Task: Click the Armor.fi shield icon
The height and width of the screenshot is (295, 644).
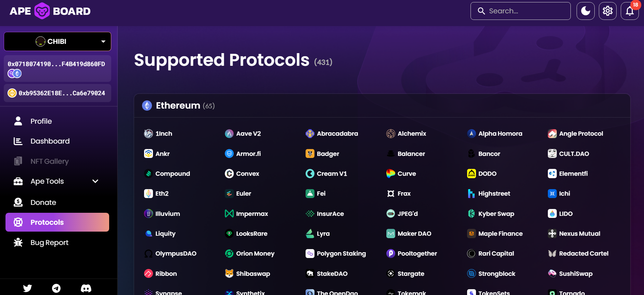Action: pyautogui.click(x=229, y=153)
